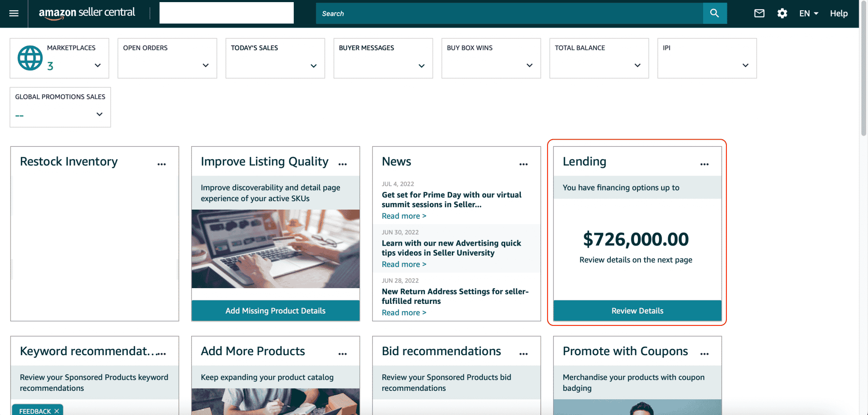
Task: Click the "Promote with Coupons" card title
Action: 625,351
